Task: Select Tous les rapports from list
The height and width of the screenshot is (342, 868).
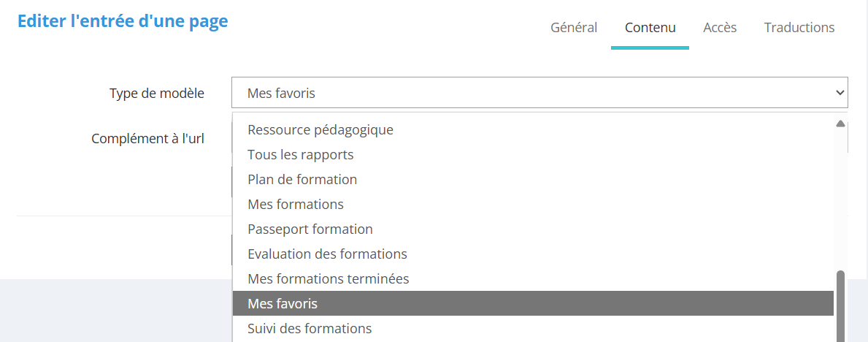Action: coord(301,155)
